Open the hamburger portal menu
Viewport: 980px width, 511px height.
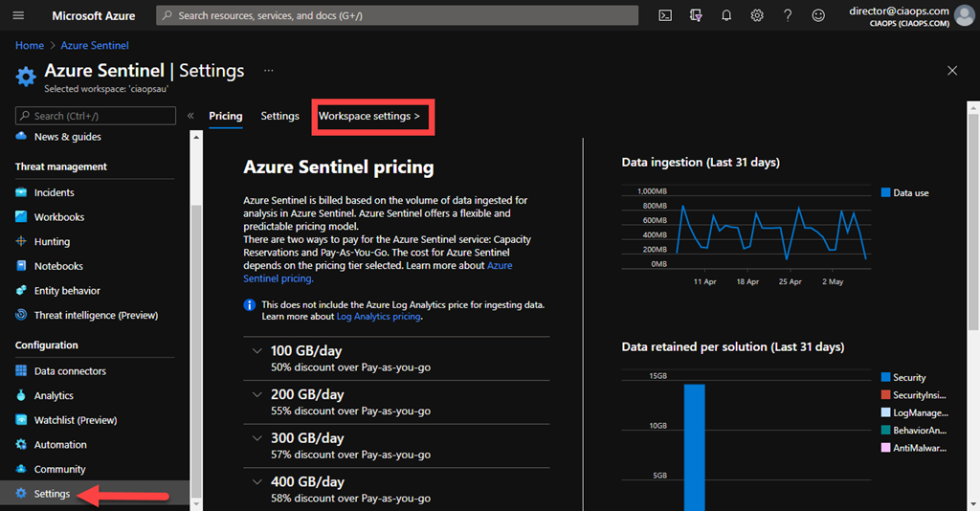point(19,15)
